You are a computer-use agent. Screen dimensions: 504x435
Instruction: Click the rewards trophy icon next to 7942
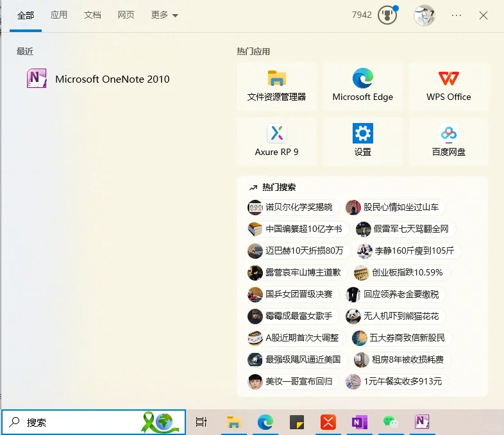point(387,15)
